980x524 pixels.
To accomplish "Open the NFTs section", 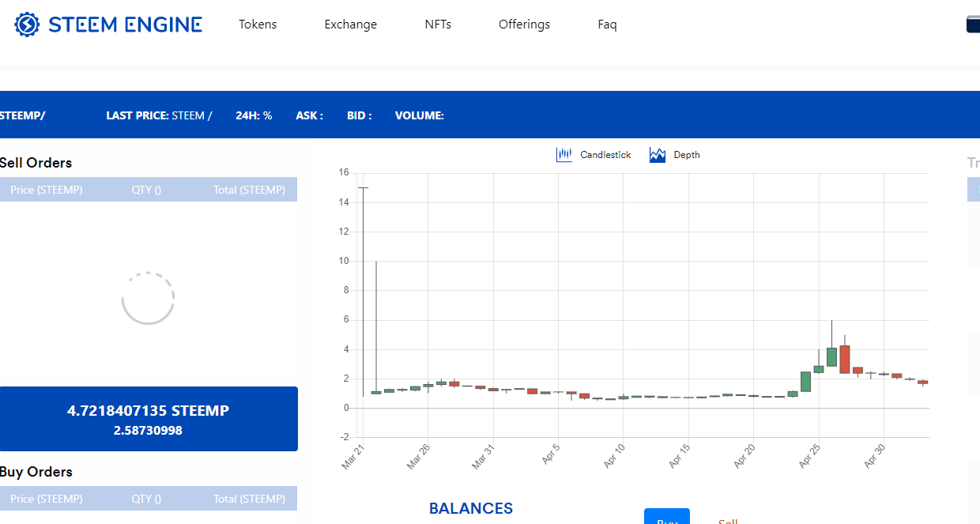I will coord(438,25).
